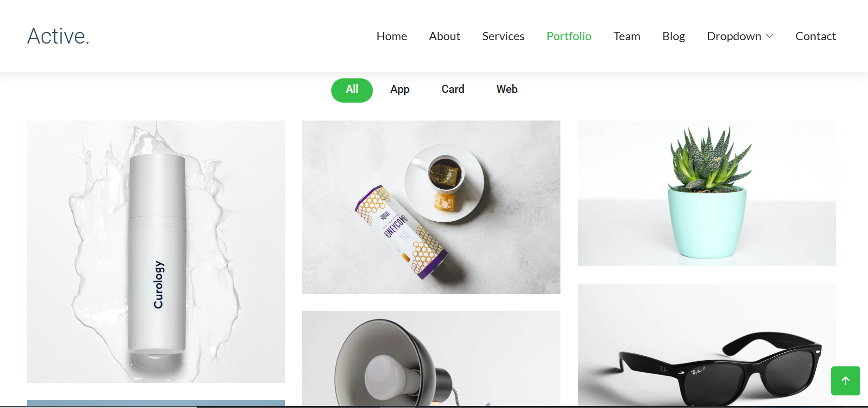868x408 pixels.
Task: Open the black sunglasses portfolio image
Action: [x=706, y=345]
